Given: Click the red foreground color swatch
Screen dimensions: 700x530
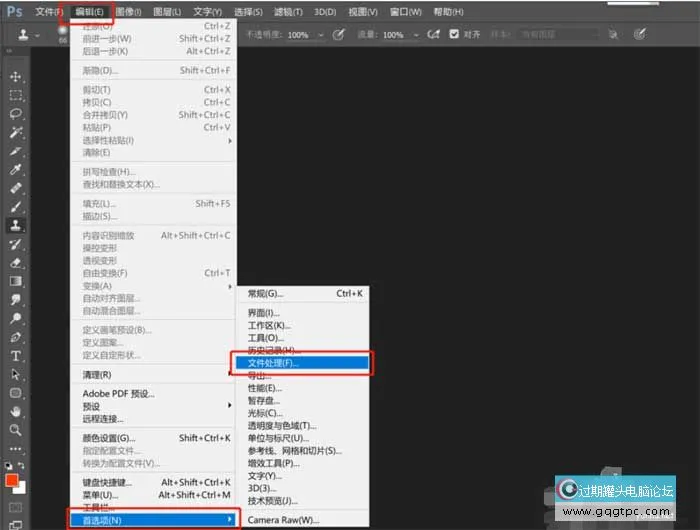Looking at the screenshot, I should tap(11, 480).
